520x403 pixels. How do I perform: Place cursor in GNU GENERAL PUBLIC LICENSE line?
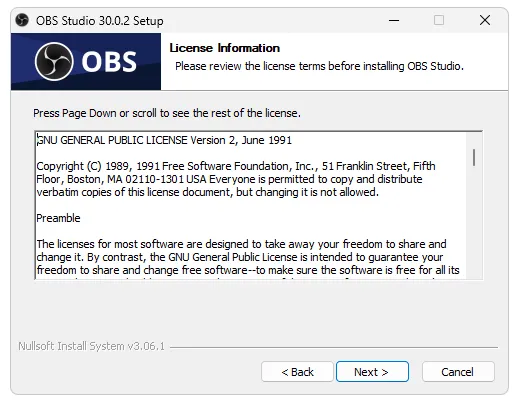[x=164, y=140]
